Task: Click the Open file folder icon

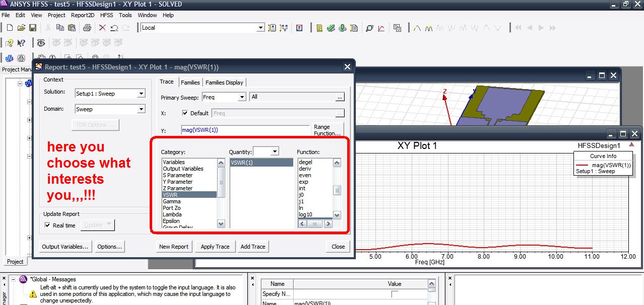Action: [x=21, y=28]
